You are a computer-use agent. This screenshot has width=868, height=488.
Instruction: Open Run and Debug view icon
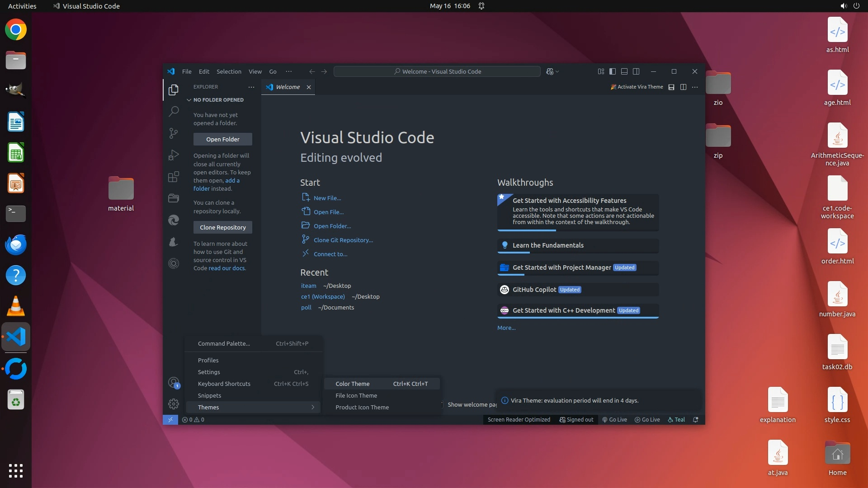pos(174,155)
